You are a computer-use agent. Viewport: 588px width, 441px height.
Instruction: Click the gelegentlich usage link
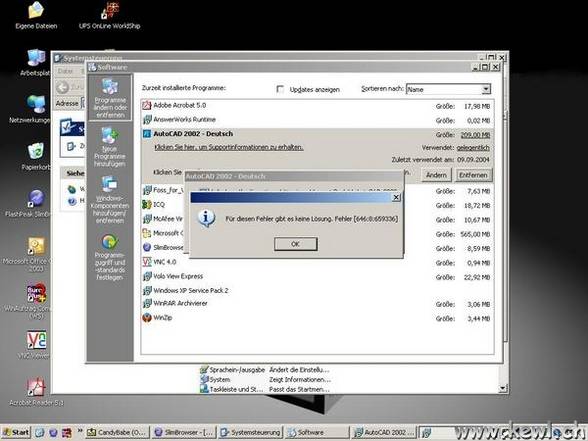click(473, 148)
